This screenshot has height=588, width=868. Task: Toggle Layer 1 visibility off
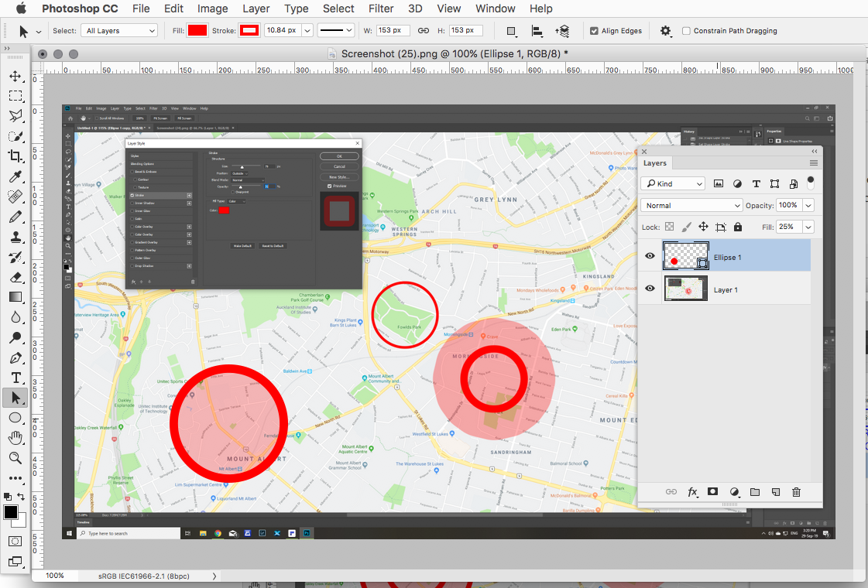pyautogui.click(x=650, y=288)
